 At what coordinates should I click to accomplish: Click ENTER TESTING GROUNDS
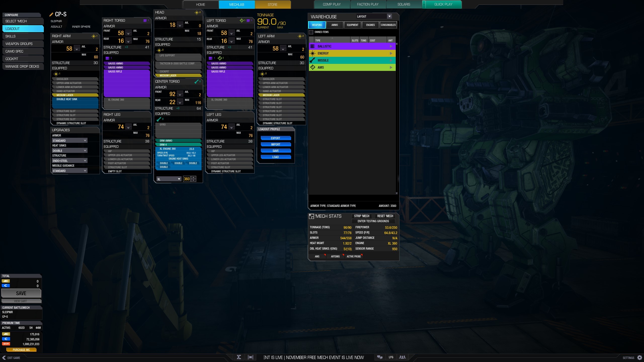(x=373, y=221)
